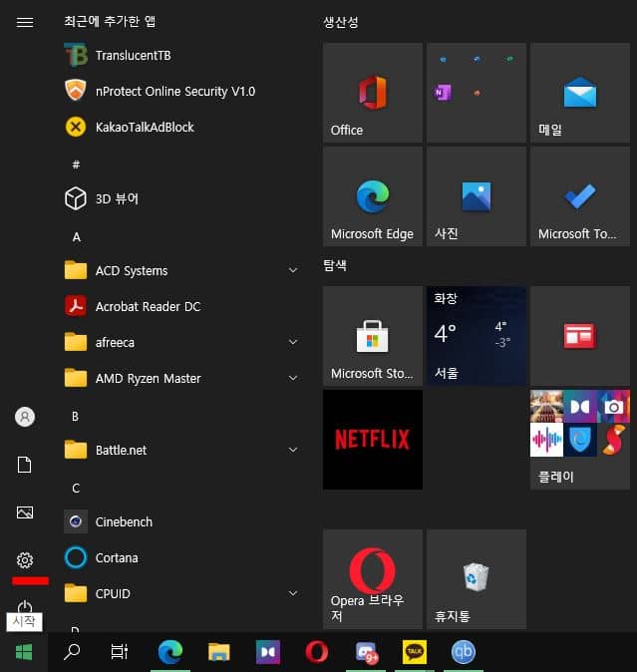Image resolution: width=637 pixels, height=672 pixels.
Task: Open the AMD Ryzen Master folder entry
Action: (x=179, y=379)
